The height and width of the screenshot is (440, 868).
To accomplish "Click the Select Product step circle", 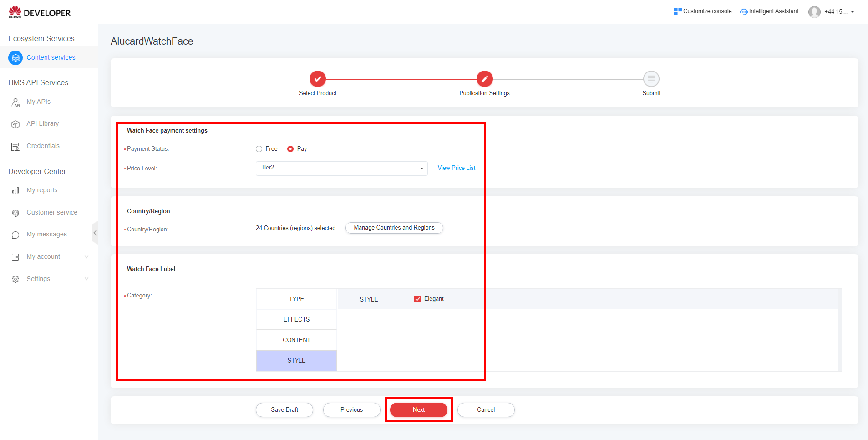I will point(318,79).
